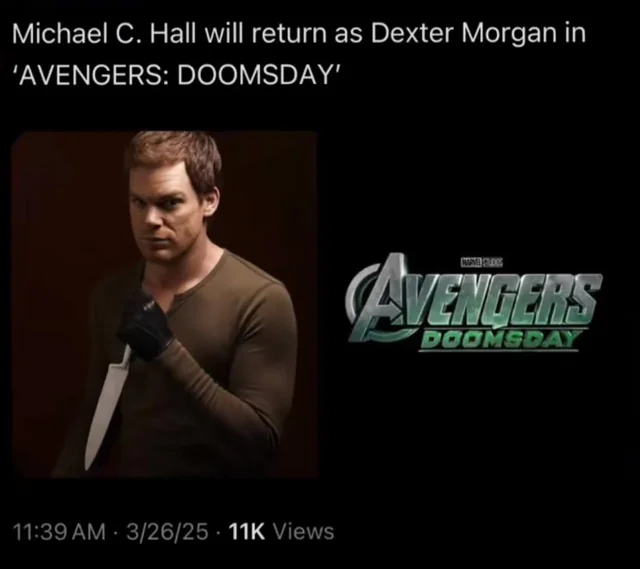This screenshot has height=569, width=640.
Task: Select the green DOOMSDAY subtitle in the logo
Action: click(501, 338)
